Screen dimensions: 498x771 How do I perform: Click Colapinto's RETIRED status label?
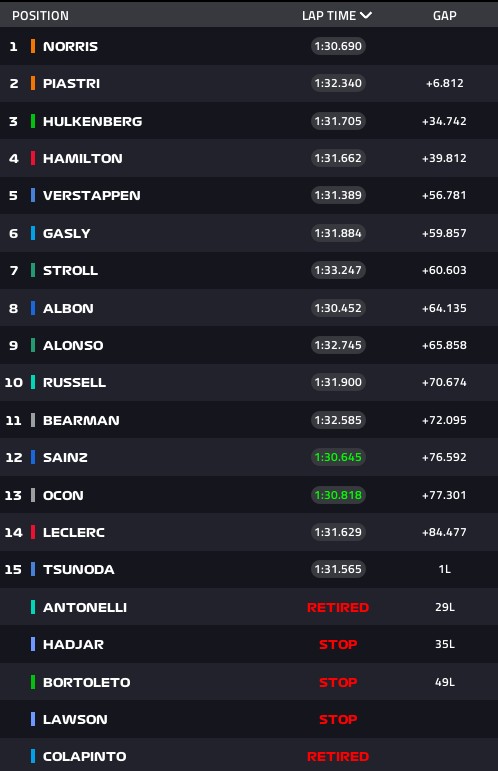pos(338,756)
